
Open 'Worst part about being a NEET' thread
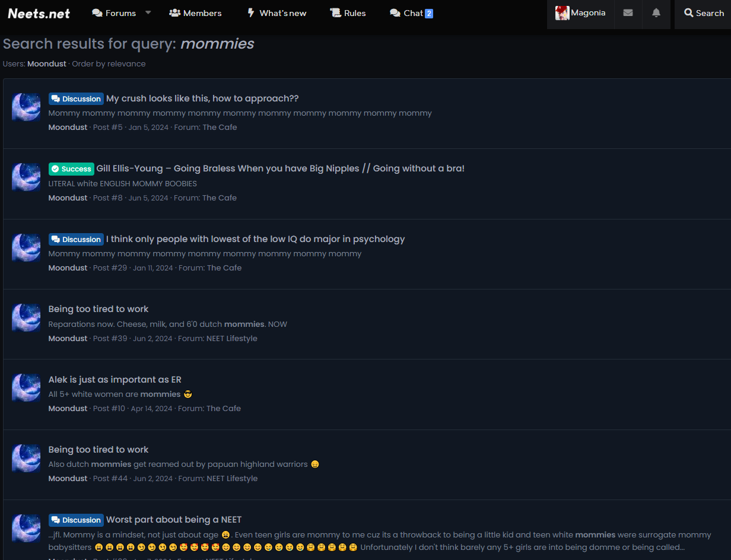(174, 520)
